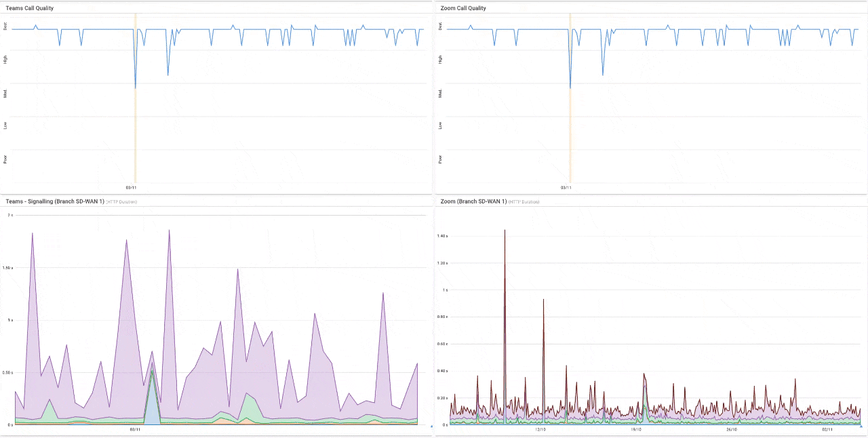Select the 12/10 axis label on Zoom chart
Image resolution: width=868 pixels, height=438 pixels.
tap(540, 429)
